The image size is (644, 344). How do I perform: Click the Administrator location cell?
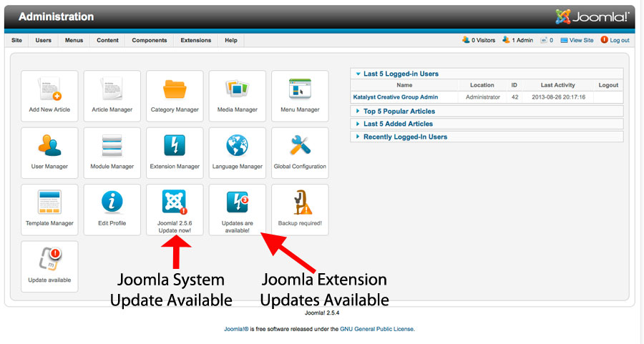483,97
